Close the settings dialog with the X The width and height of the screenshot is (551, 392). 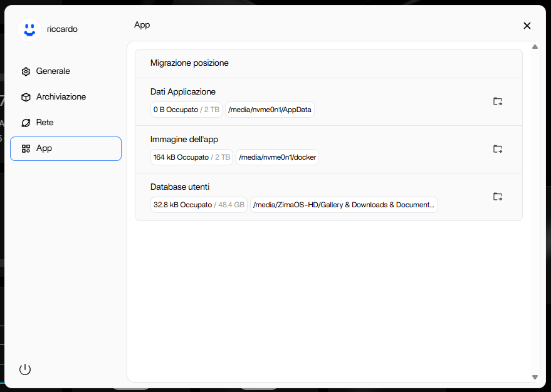click(x=527, y=26)
